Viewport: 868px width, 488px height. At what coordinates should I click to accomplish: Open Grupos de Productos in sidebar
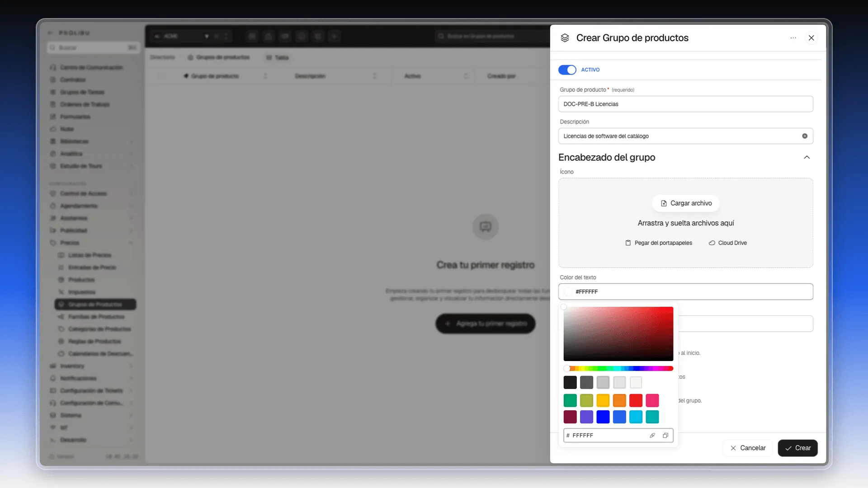pyautogui.click(x=95, y=305)
